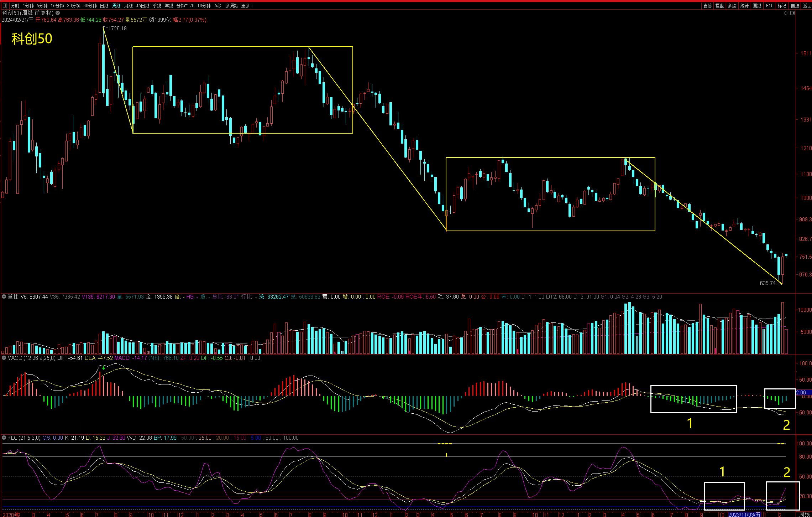The image size is (812, 517).
Task: Toggle -自选 watchlist removal
Action: [794, 6]
